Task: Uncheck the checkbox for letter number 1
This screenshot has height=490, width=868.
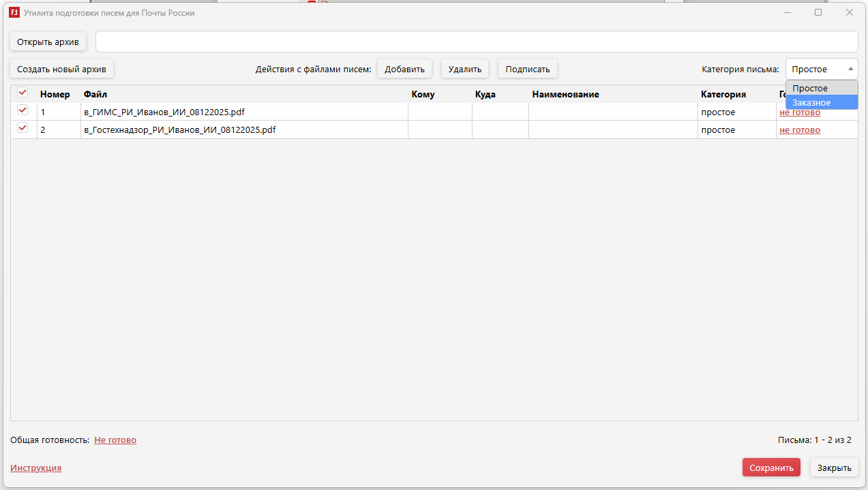Action: click(23, 110)
